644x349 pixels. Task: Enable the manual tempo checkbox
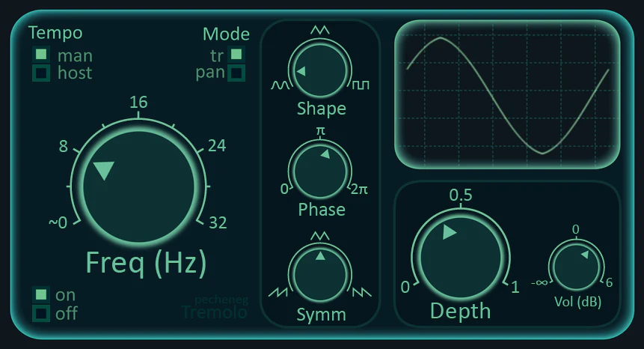tap(41, 55)
